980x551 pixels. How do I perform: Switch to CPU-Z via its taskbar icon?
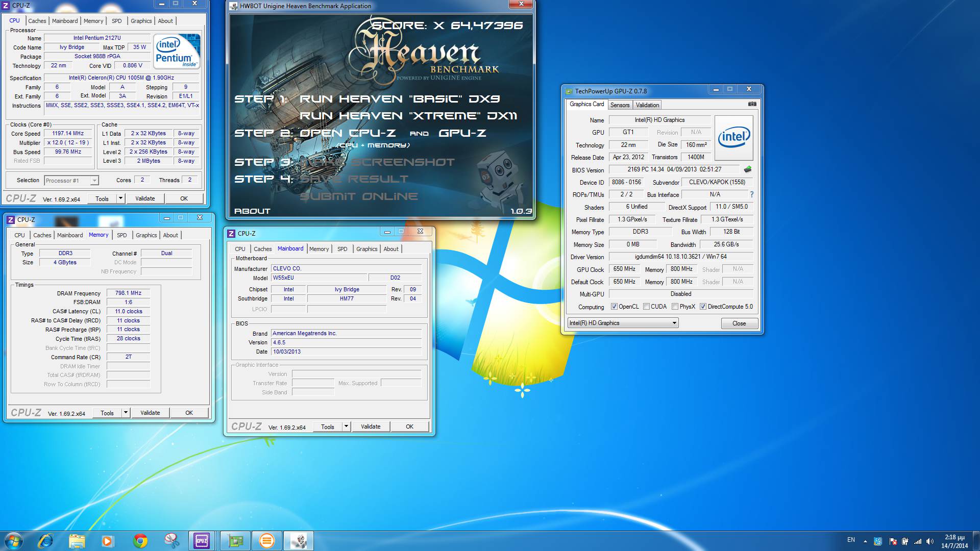click(202, 541)
